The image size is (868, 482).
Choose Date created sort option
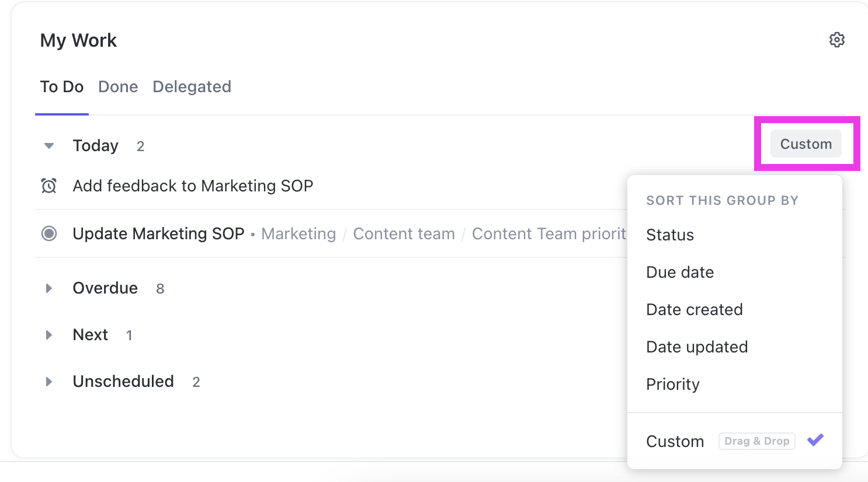(695, 310)
